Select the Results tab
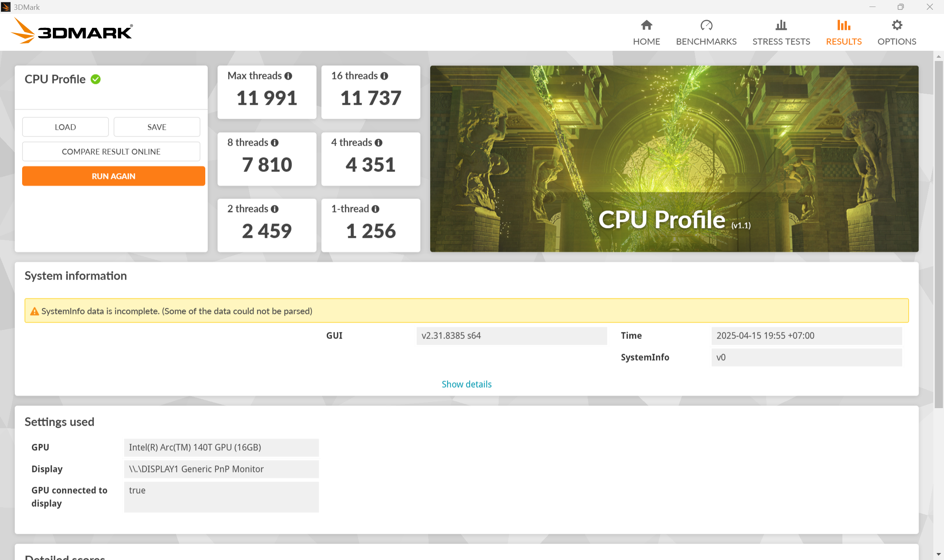944x560 pixels. pyautogui.click(x=844, y=33)
